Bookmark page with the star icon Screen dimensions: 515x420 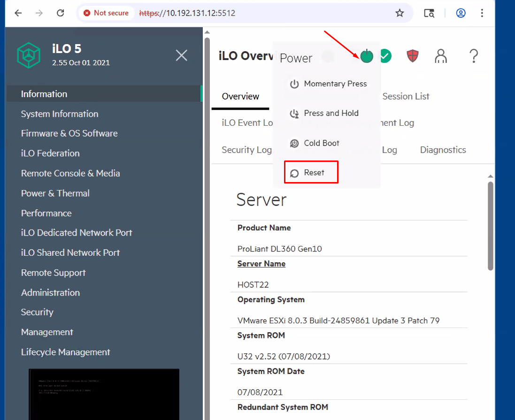pyautogui.click(x=400, y=13)
